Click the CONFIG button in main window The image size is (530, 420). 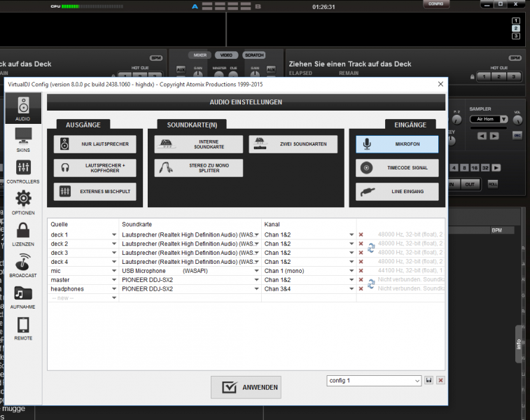[436, 3]
